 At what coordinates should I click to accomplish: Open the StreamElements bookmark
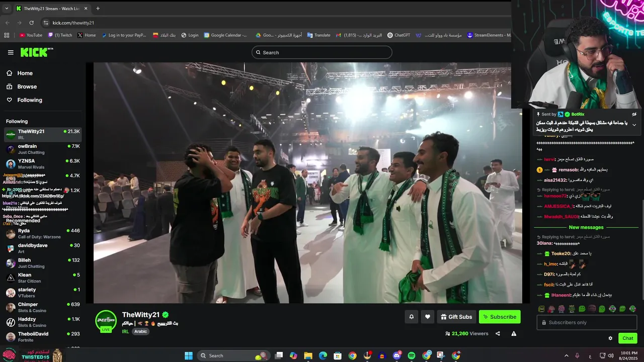point(489,35)
